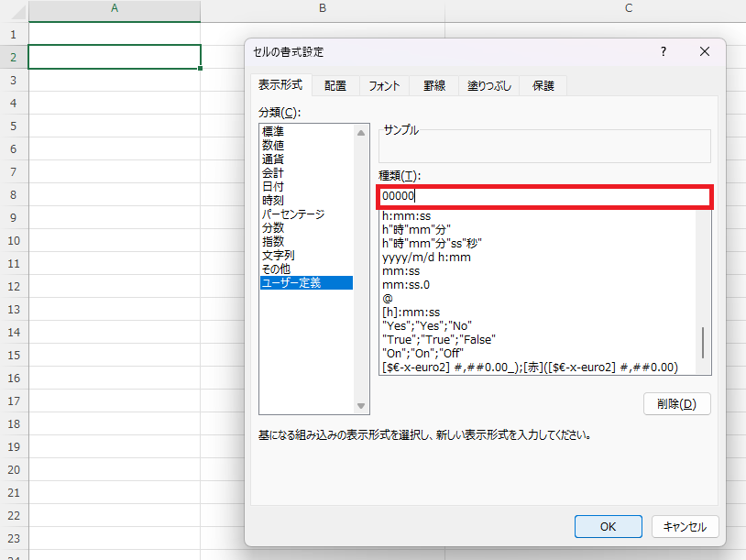
Task: Select row 10 header in the worksheet
Action: (x=14, y=241)
